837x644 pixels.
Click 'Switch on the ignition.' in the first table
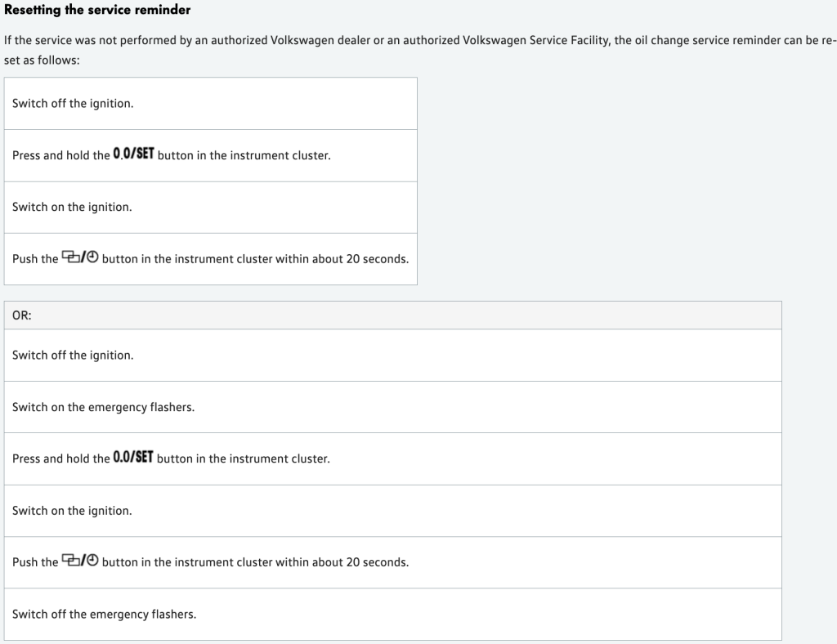pyautogui.click(x=72, y=207)
